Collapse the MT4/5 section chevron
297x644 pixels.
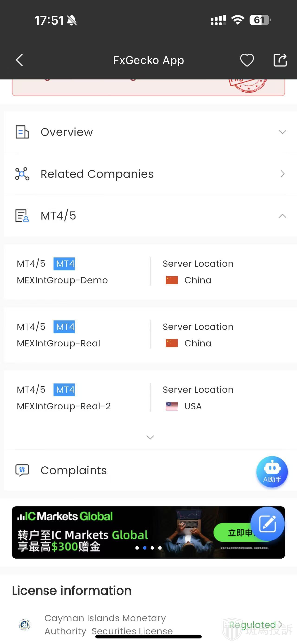coord(282,216)
